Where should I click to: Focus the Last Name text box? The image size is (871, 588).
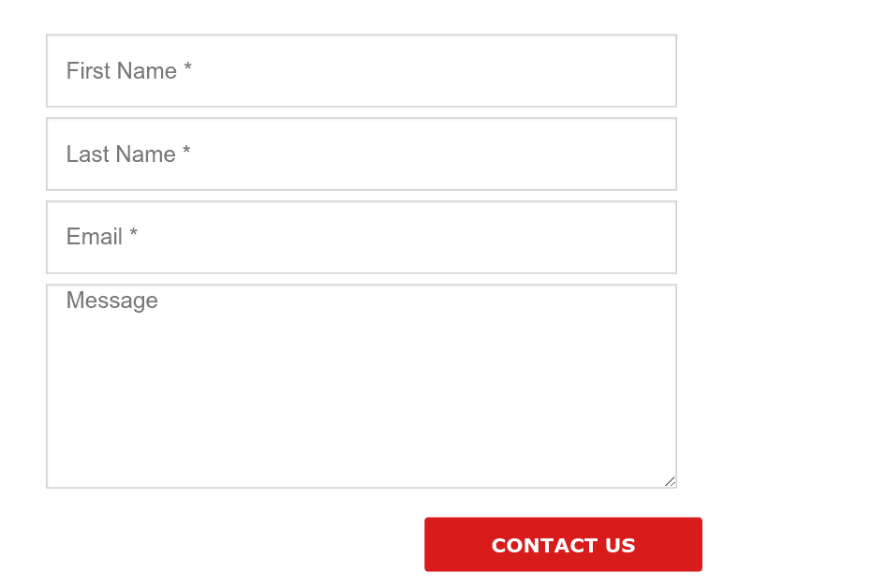(x=362, y=154)
